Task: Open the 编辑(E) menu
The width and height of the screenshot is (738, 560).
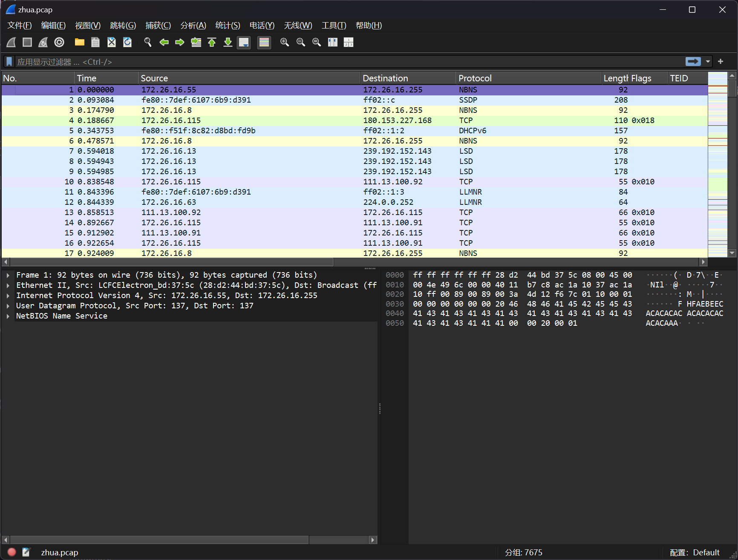Action: [x=53, y=26]
